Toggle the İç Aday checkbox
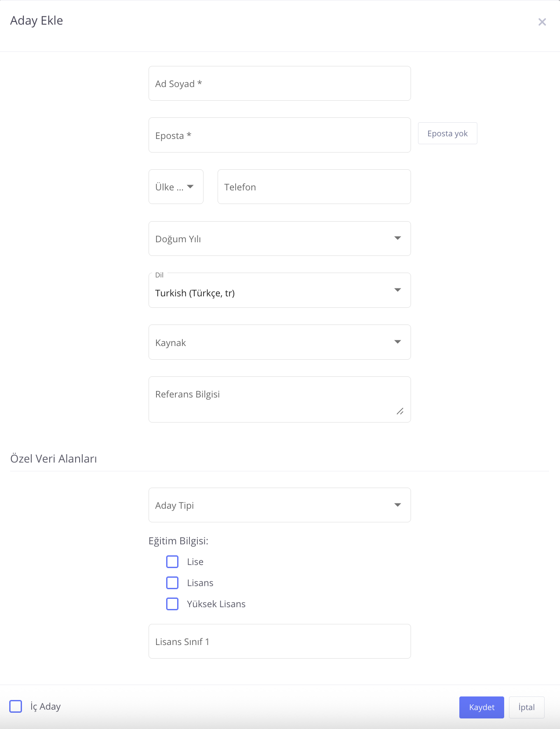The height and width of the screenshot is (729, 560). [16, 707]
